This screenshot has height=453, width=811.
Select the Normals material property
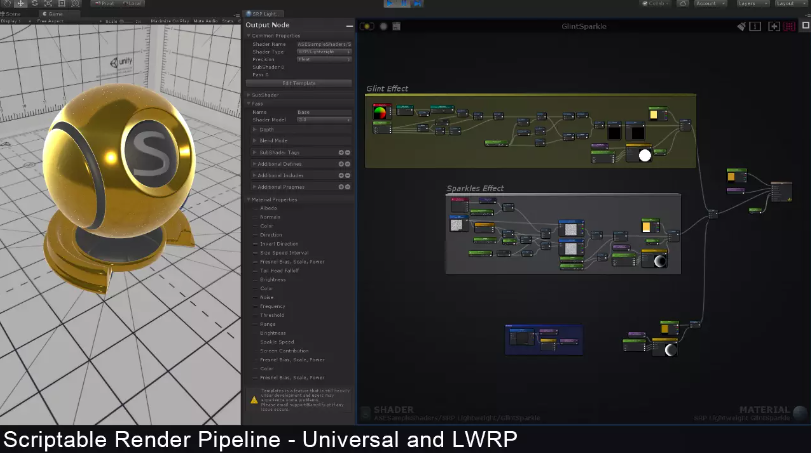click(270, 217)
